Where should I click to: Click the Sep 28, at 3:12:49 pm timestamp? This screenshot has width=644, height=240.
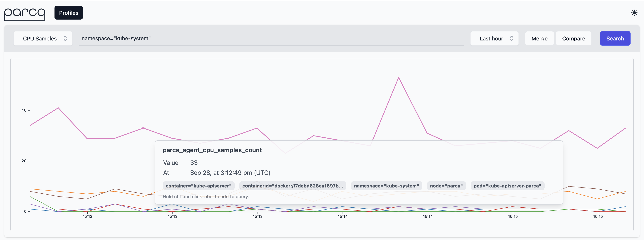[230, 173]
